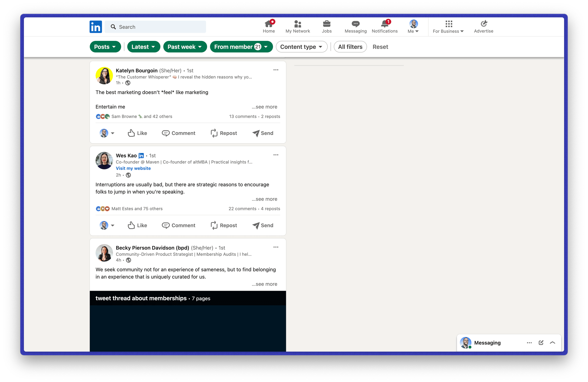Comment on Wes Kao's post

(178, 225)
